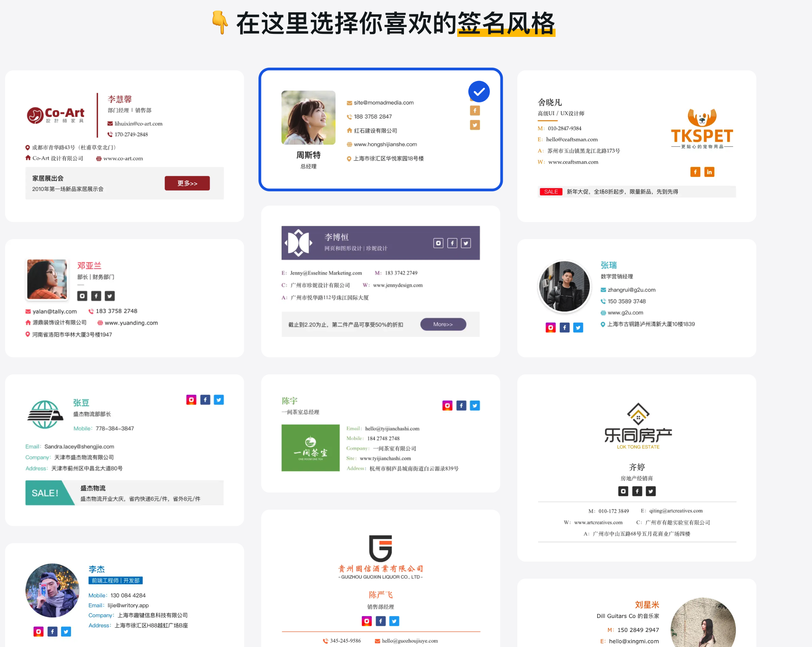Click the Facebook icon on 舍晓凡's card

coord(695,172)
